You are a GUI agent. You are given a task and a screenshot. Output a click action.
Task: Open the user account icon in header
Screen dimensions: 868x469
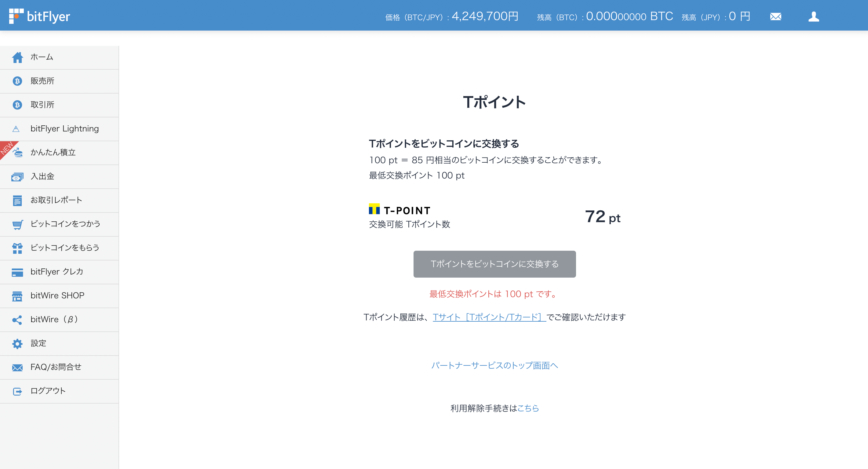813,17
